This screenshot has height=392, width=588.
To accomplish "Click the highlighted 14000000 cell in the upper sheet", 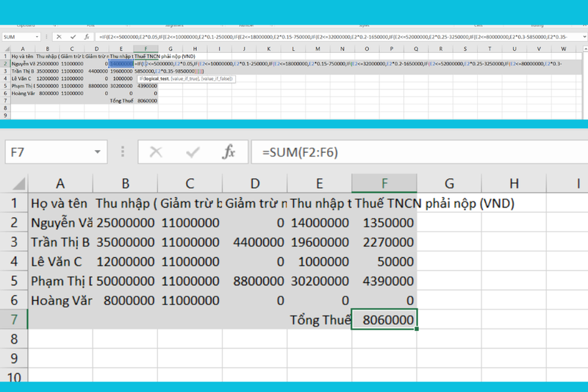I will coord(121,64).
